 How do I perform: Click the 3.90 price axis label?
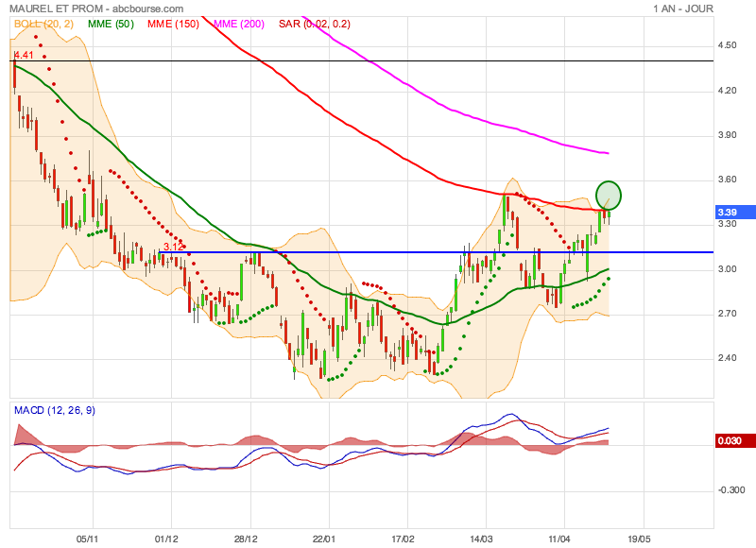coord(727,135)
